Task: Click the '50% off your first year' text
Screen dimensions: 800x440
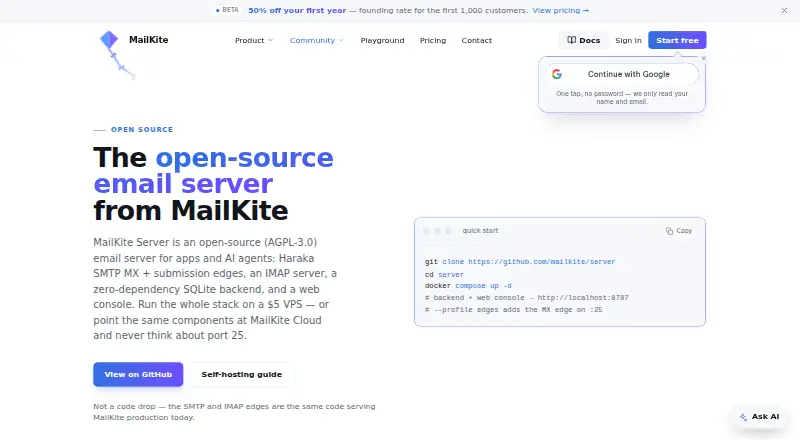Action: point(297,10)
